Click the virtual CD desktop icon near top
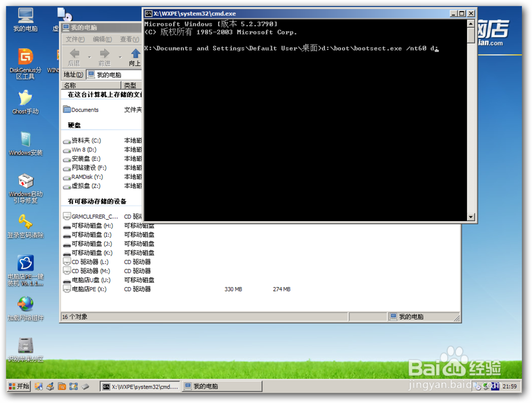Image resolution: width=532 pixels, height=403 pixels. (x=64, y=15)
